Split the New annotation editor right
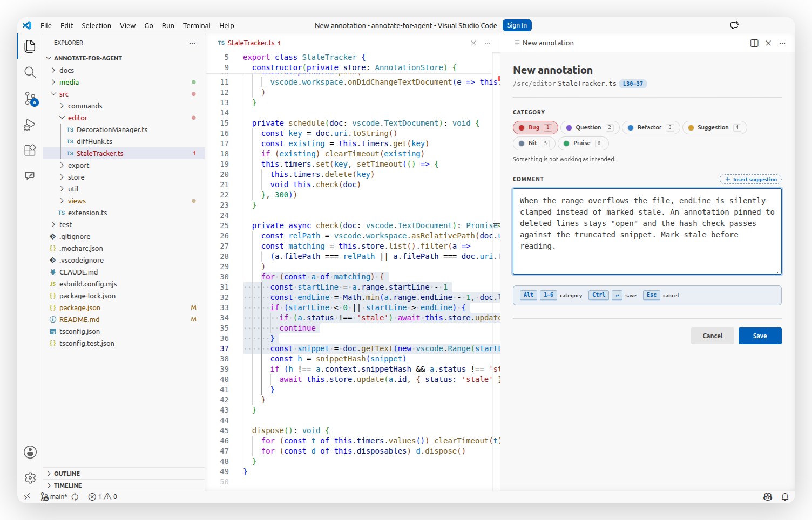 pos(754,43)
